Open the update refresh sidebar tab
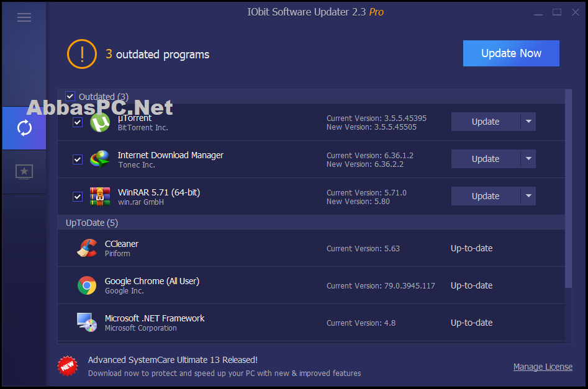This screenshot has height=389, width=588. tap(24, 128)
